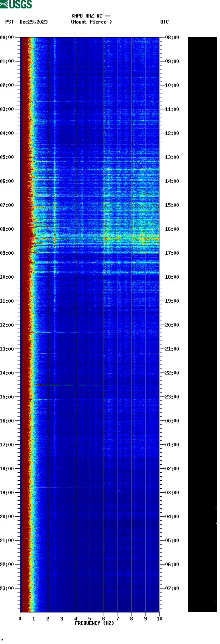Click the bright horizontal event streak near 14:30 PST
This screenshot has height=644, width=220.
pos(68,385)
